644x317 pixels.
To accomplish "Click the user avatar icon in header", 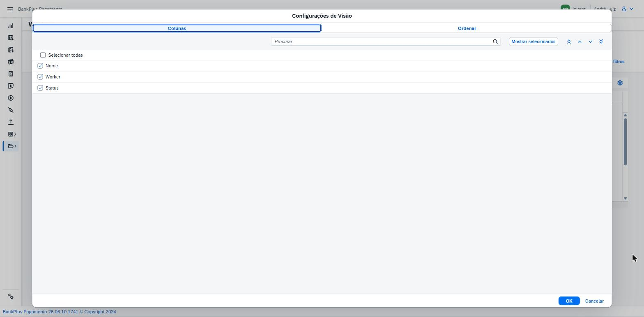I will (623, 9).
